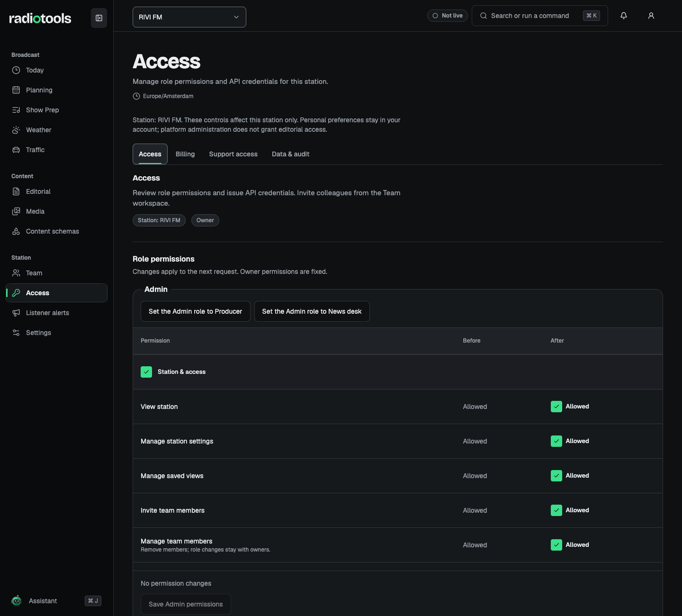Viewport: 682px width, 616px height.
Task: Click the Europe/Amsterdam timezone text
Action: (x=168, y=96)
